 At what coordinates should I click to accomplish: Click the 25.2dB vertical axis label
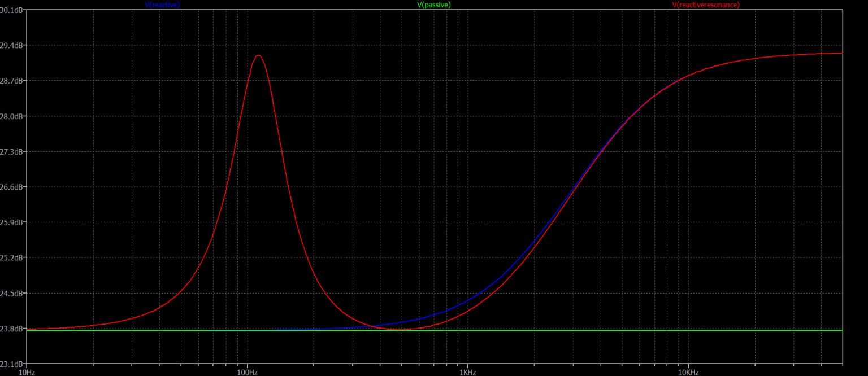coord(12,258)
